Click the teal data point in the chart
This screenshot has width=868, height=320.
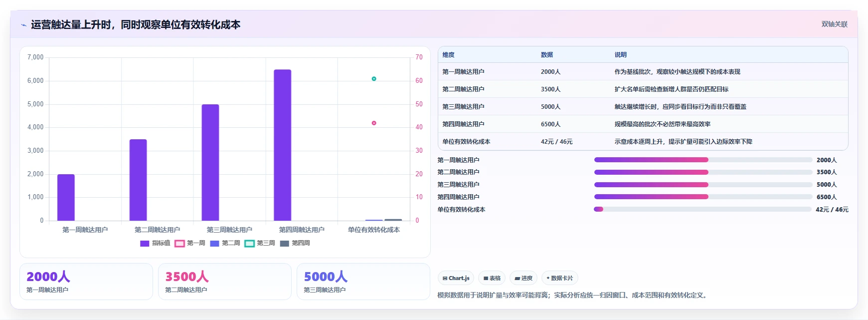(x=374, y=79)
